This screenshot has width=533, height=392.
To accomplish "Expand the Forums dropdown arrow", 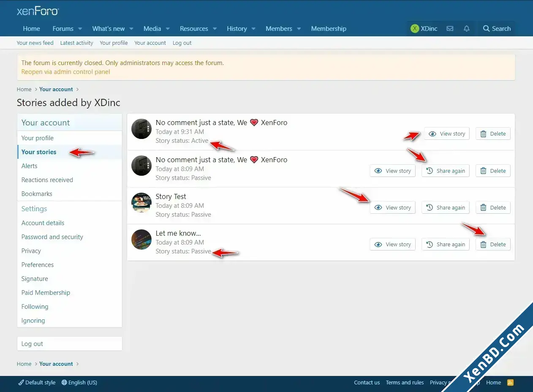I will tap(80, 29).
